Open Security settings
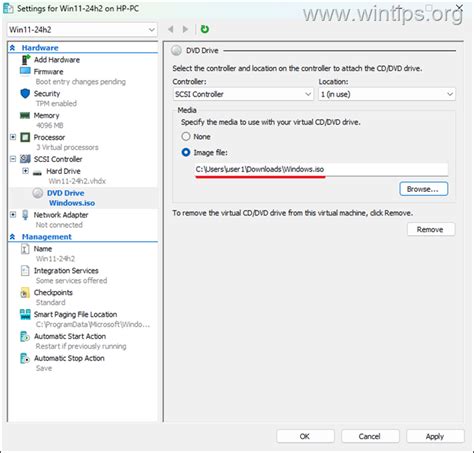This screenshot has height=453, width=474. point(47,94)
